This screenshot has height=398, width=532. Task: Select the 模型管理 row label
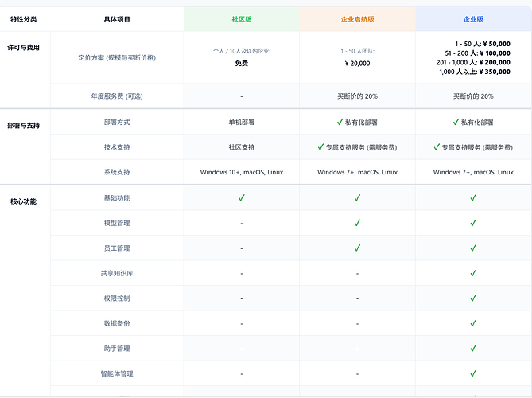coord(117,223)
